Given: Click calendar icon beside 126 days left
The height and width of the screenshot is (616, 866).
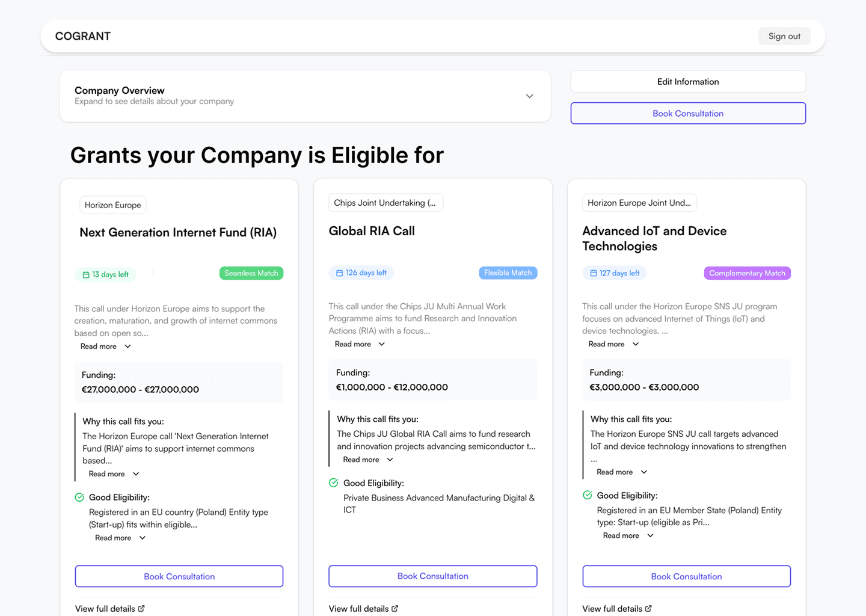Looking at the screenshot, I should click(340, 273).
